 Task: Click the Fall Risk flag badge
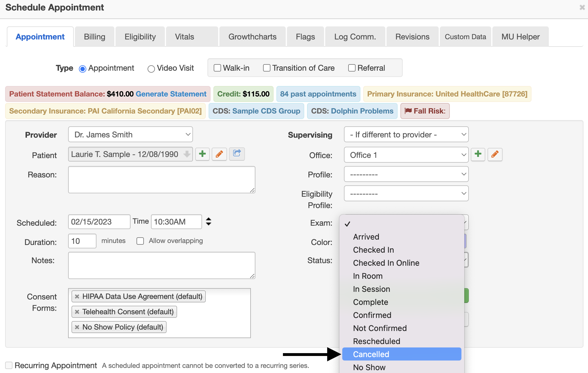[425, 111]
